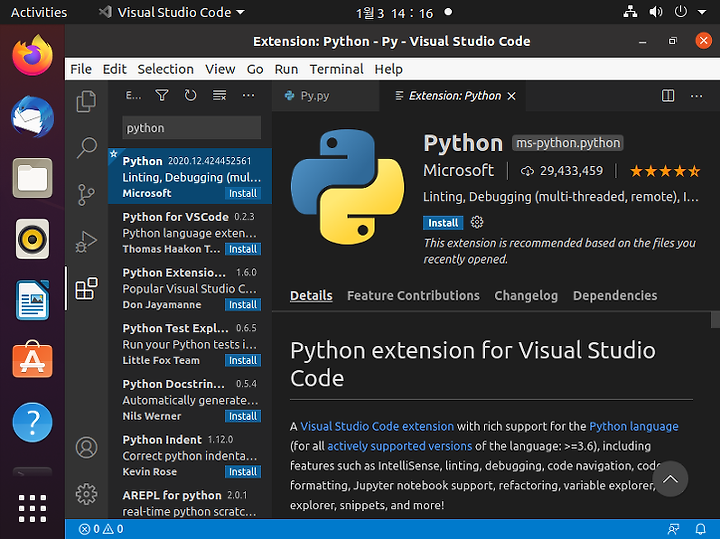Select the Extensions view icon
720x539 pixels.
pyautogui.click(x=86, y=288)
